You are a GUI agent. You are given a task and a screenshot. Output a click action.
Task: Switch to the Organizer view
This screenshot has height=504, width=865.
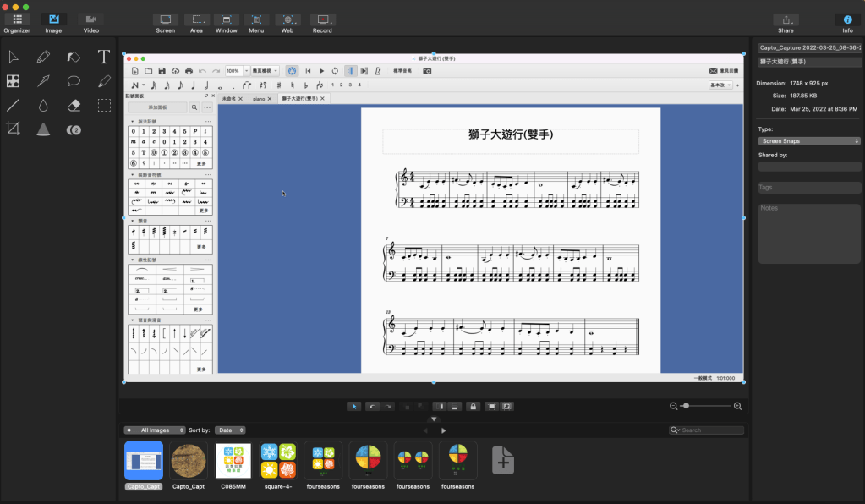point(17,19)
